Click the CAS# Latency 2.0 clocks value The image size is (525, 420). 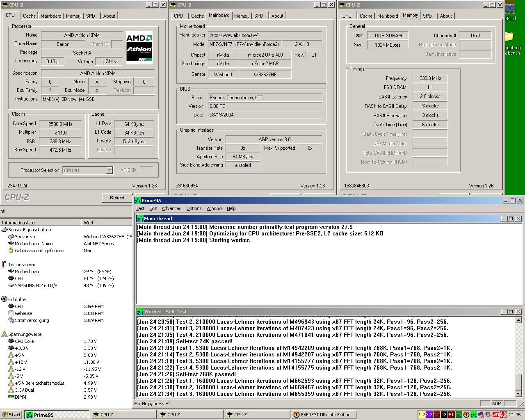[x=430, y=97]
